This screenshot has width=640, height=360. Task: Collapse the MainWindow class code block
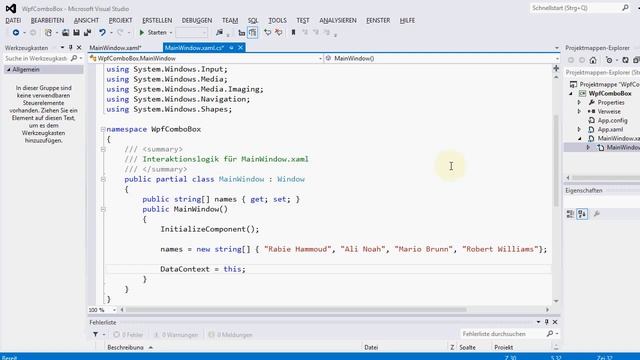(x=103, y=179)
